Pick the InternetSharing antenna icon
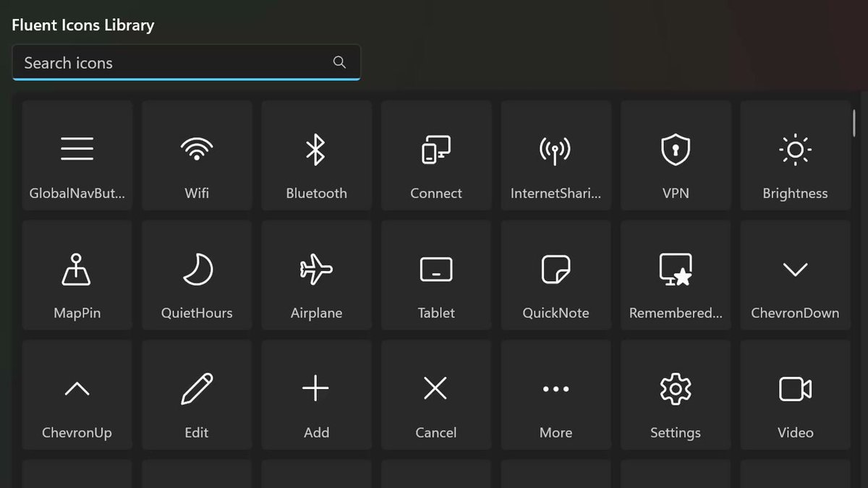The width and height of the screenshot is (868, 488). (556, 150)
